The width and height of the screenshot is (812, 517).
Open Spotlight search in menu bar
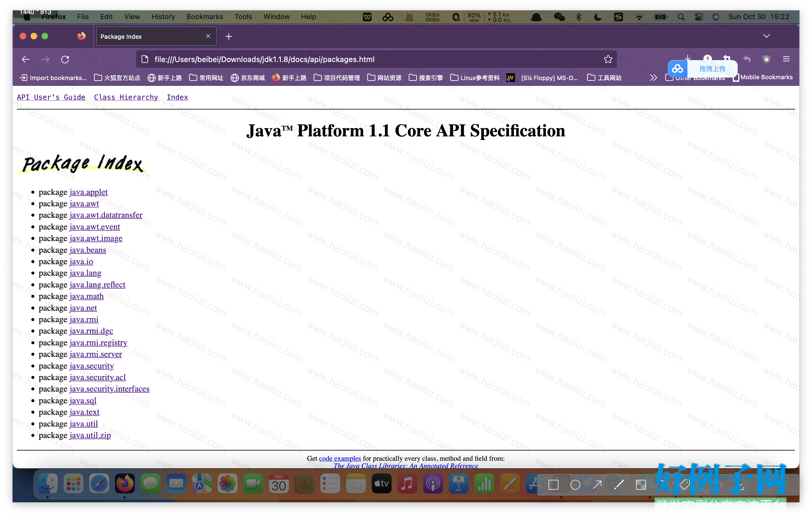tap(681, 17)
